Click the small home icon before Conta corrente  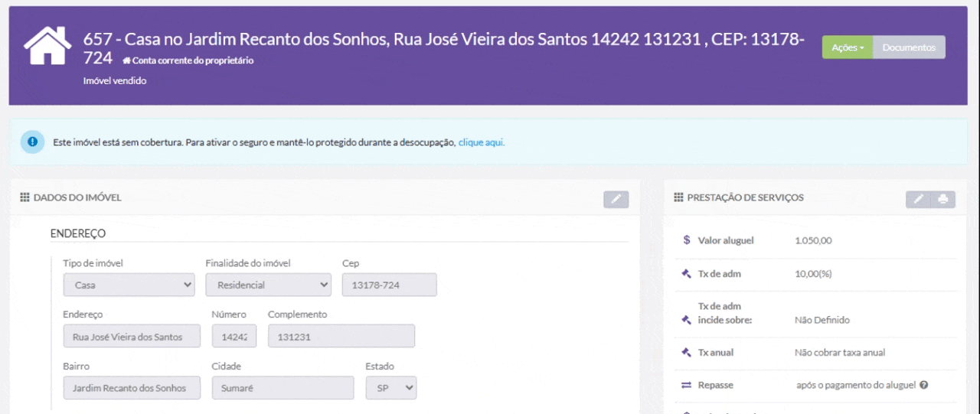point(126,60)
